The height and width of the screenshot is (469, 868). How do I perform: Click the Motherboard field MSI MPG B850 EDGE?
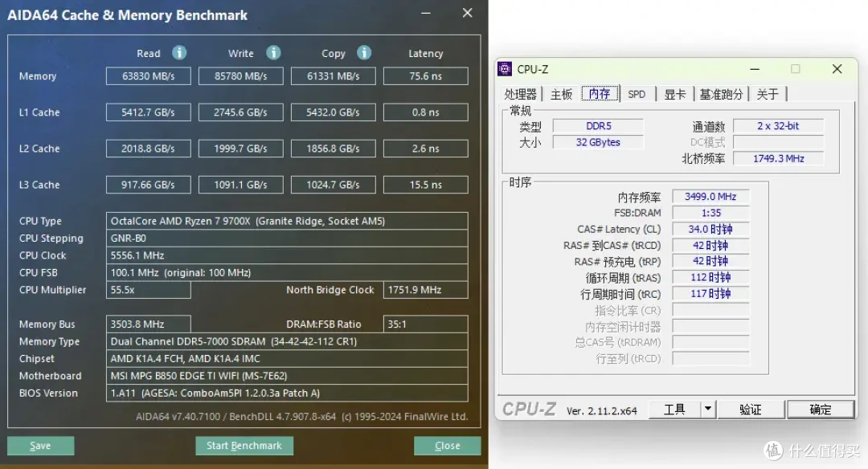click(287, 376)
